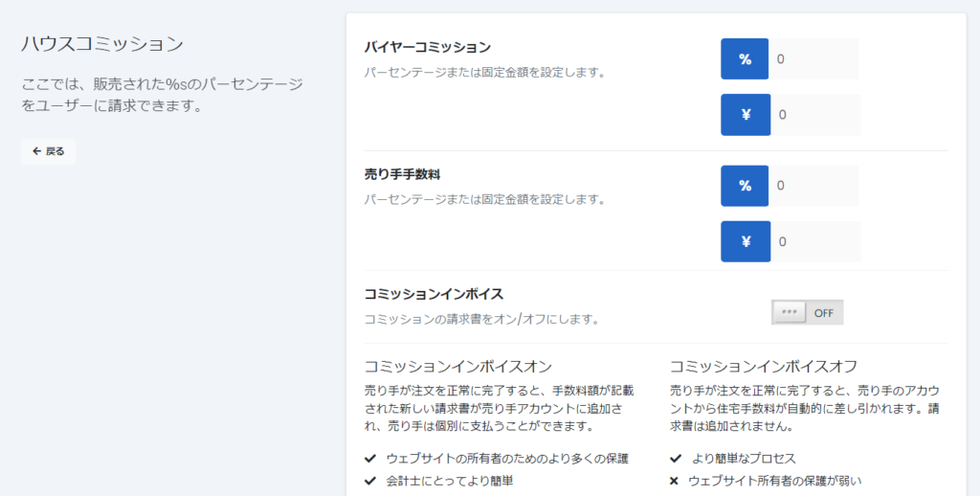Click the コミッションインボイス setting label

tap(434, 294)
